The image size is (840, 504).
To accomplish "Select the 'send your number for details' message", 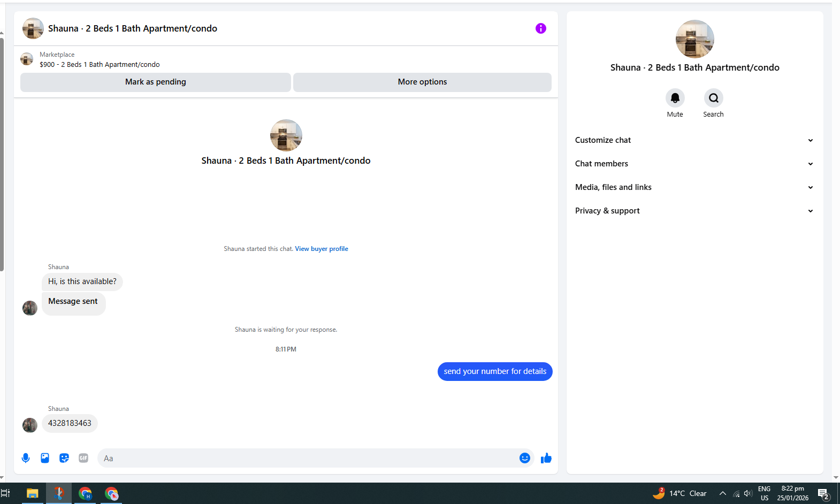I will click(x=495, y=371).
